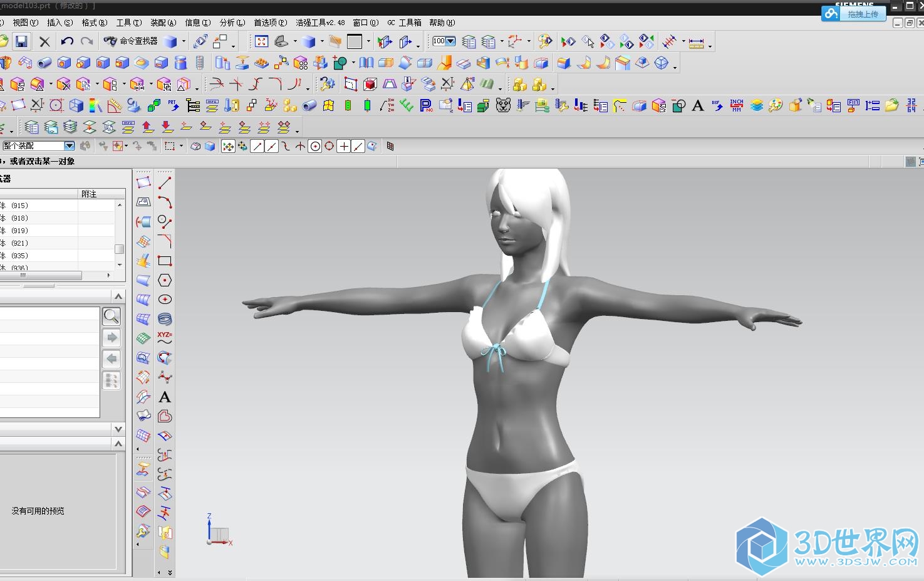This screenshot has height=581, width=924.
Task: Click the Measure distance ruler icon
Action: pos(696,43)
